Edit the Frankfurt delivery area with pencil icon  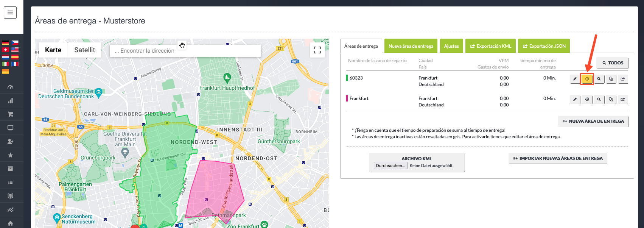pyautogui.click(x=575, y=99)
